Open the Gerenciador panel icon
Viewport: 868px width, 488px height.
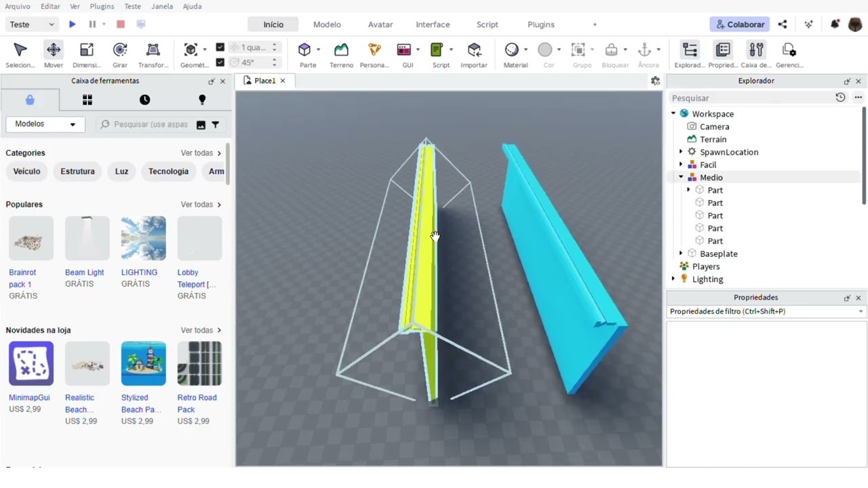tap(789, 54)
